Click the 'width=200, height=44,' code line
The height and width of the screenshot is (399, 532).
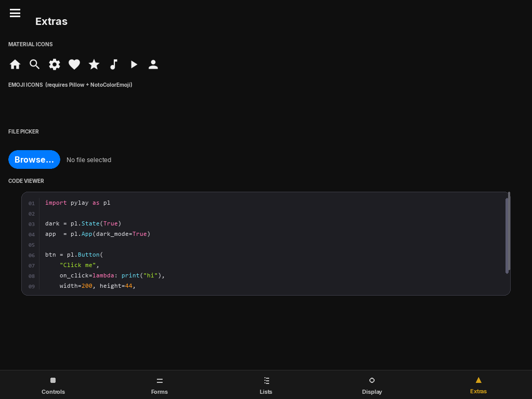coord(98,286)
